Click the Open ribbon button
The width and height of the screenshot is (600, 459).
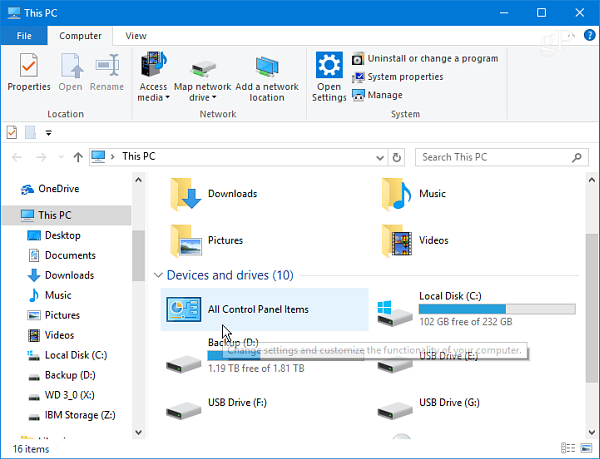tap(70, 73)
